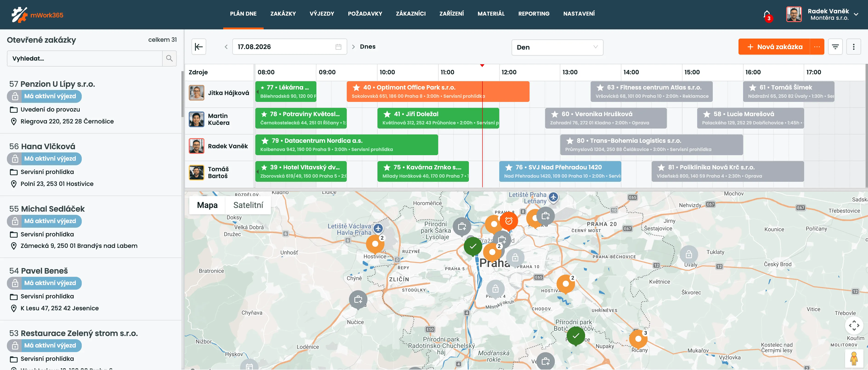Collapse the open orders side panel
Screen dimensions: 868x370
pos(199,47)
